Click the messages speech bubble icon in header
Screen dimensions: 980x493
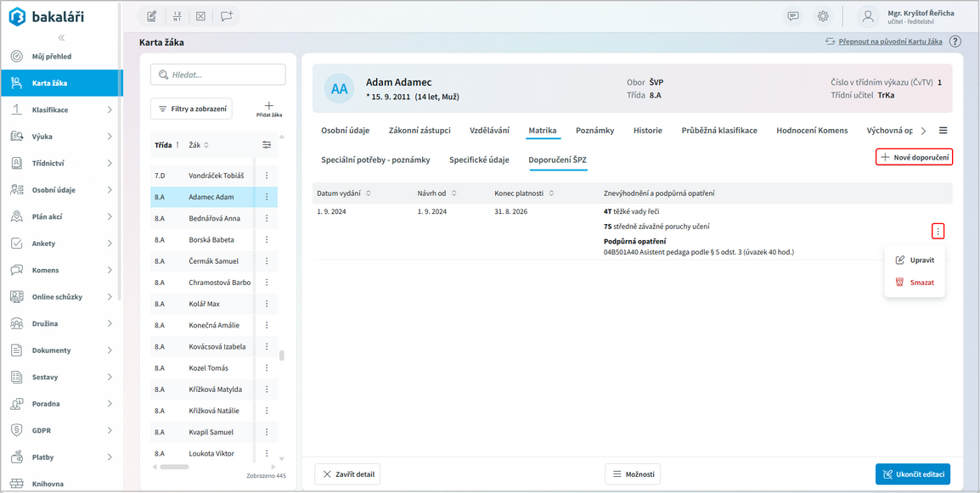point(793,16)
